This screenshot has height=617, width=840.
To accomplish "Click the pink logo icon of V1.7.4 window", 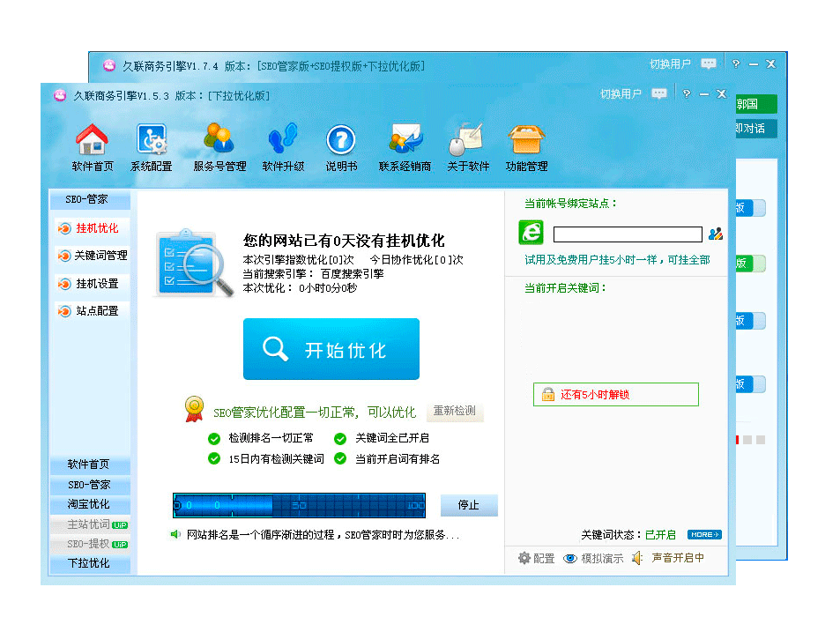I will 109,65.
